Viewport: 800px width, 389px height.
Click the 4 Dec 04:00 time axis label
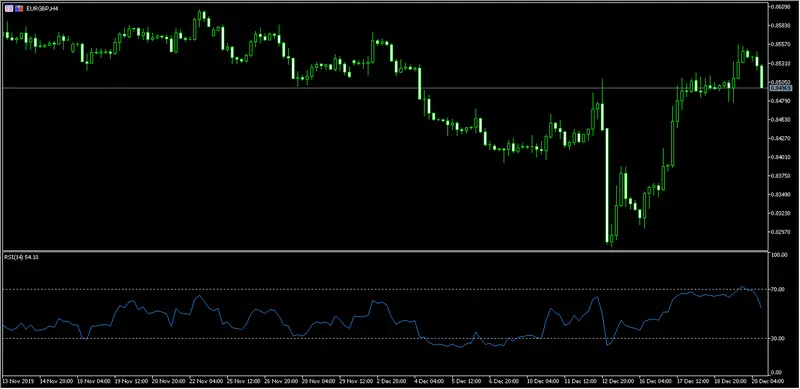[428, 381]
